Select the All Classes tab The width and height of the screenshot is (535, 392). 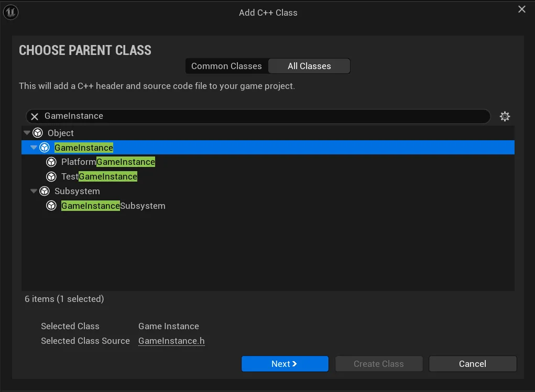point(309,66)
